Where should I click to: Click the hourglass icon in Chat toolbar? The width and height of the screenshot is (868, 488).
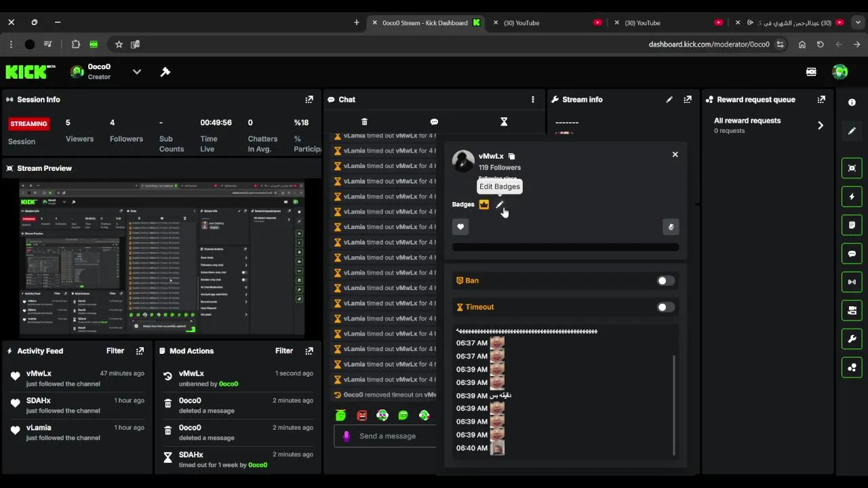tap(504, 122)
